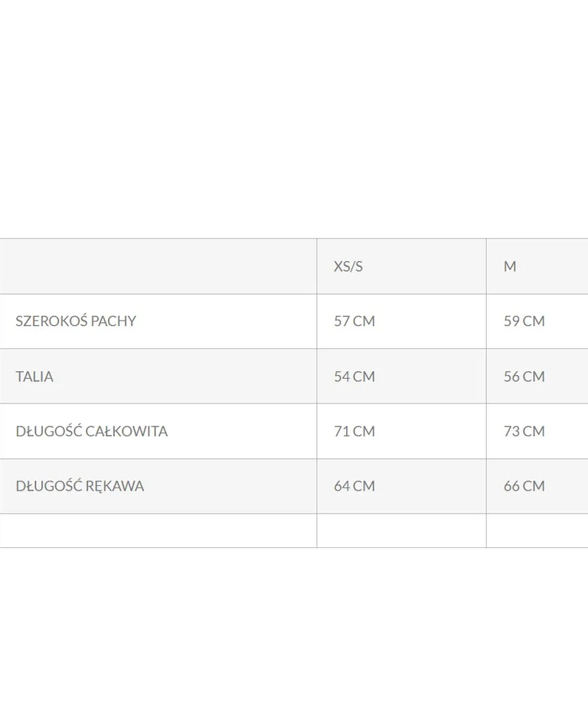This screenshot has width=588, height=727.
Task: Click the XS/S column header
Action: coord(348,266)
